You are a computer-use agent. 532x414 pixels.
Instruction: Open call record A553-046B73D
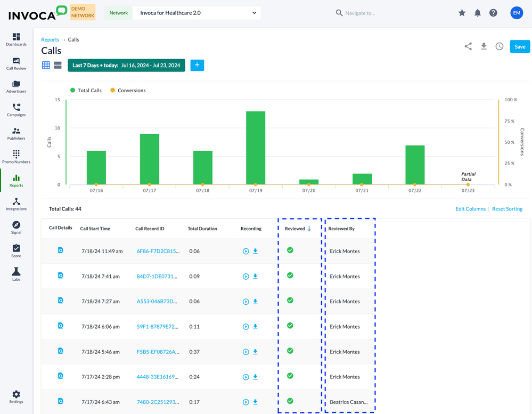[157, 302]
